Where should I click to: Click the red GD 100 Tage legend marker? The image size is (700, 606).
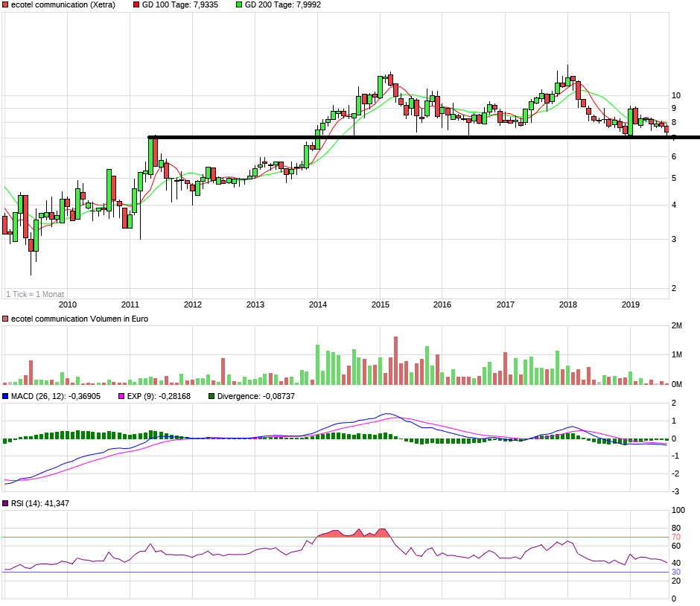[136, 5]
